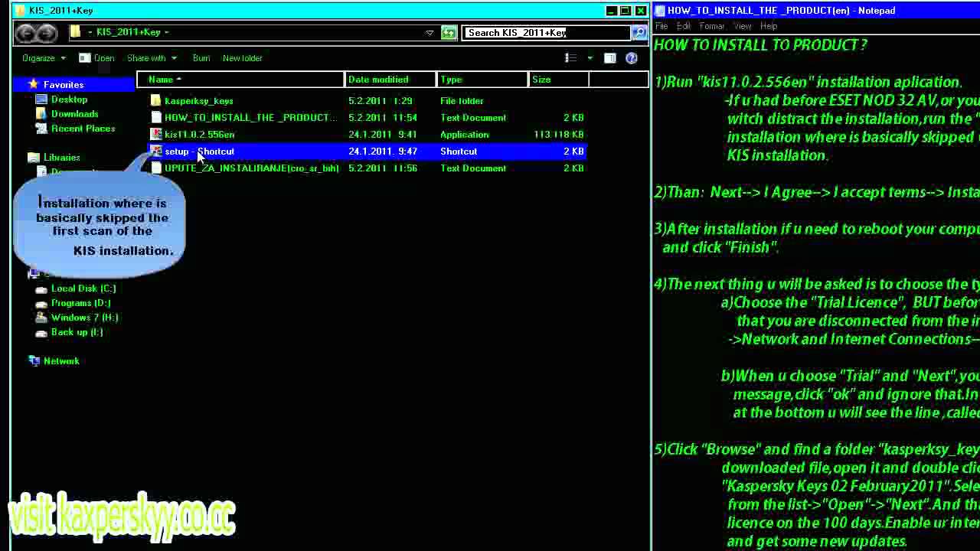Open the Edit menu in Notepad
This screenshot has height=551, width=980.
pyautogui.click(x=683, y=26)
